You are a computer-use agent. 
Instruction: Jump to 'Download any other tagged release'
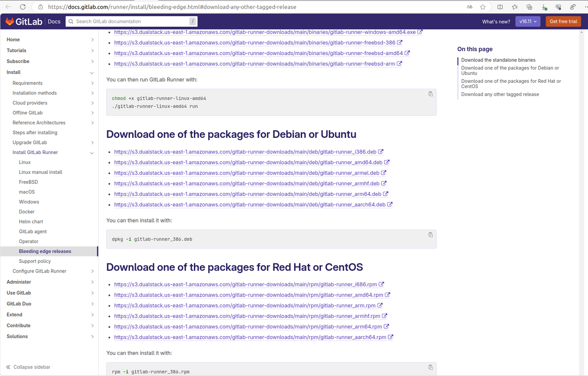(x=500, y=94)
